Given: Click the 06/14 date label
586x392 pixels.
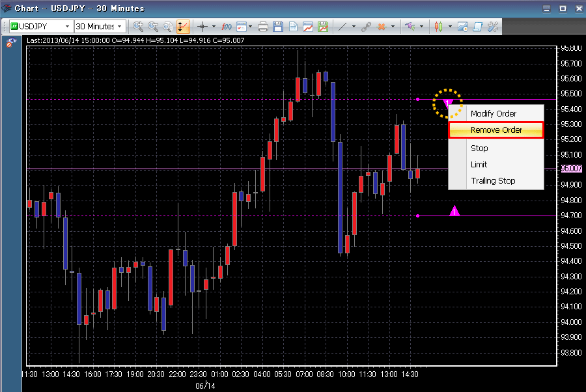Looking at the screenshot, I should coord(205,386).
